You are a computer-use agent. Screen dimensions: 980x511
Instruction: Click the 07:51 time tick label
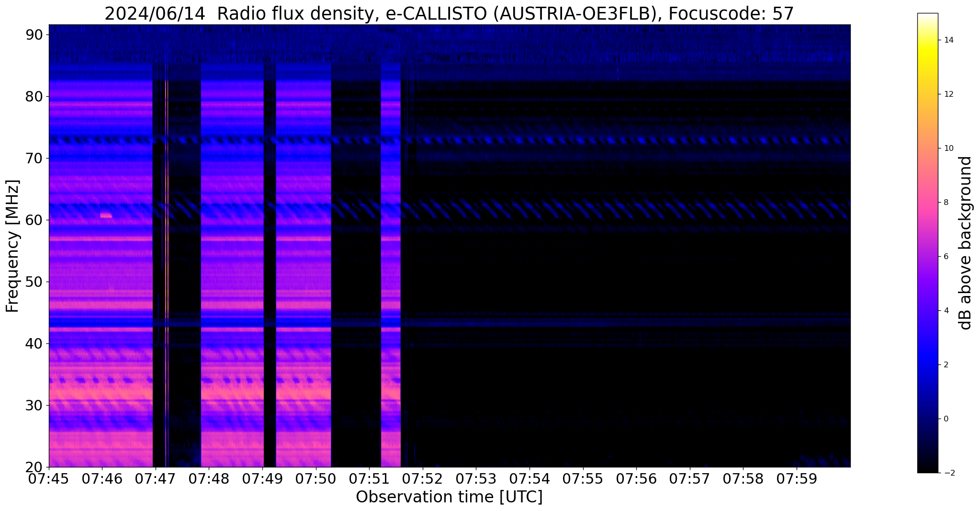(369, 478)
